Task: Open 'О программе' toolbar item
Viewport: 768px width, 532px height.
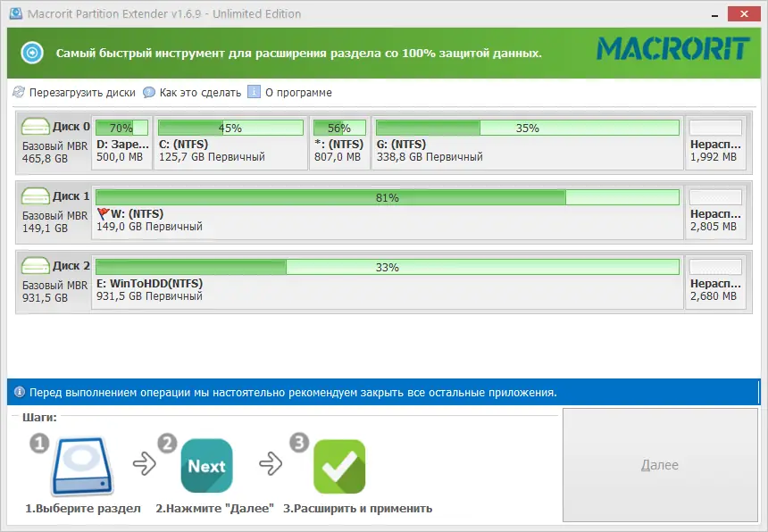Action: click(290, 93)
